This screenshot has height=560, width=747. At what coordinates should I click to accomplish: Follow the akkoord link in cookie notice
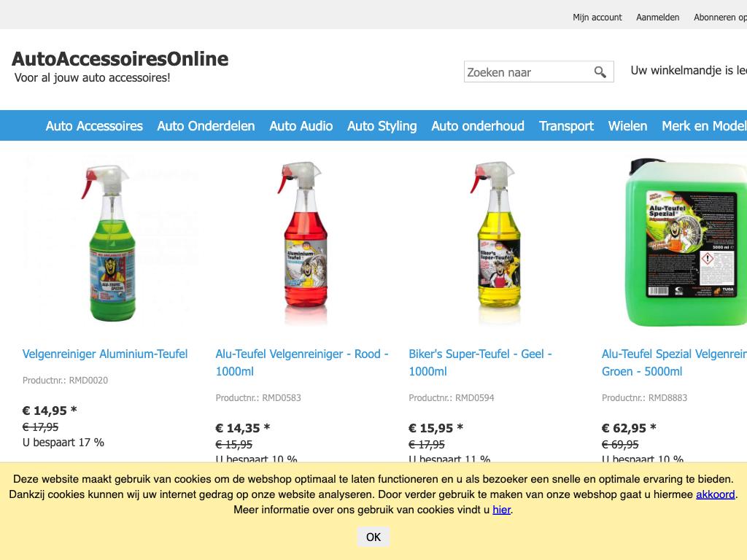[715, 494]
